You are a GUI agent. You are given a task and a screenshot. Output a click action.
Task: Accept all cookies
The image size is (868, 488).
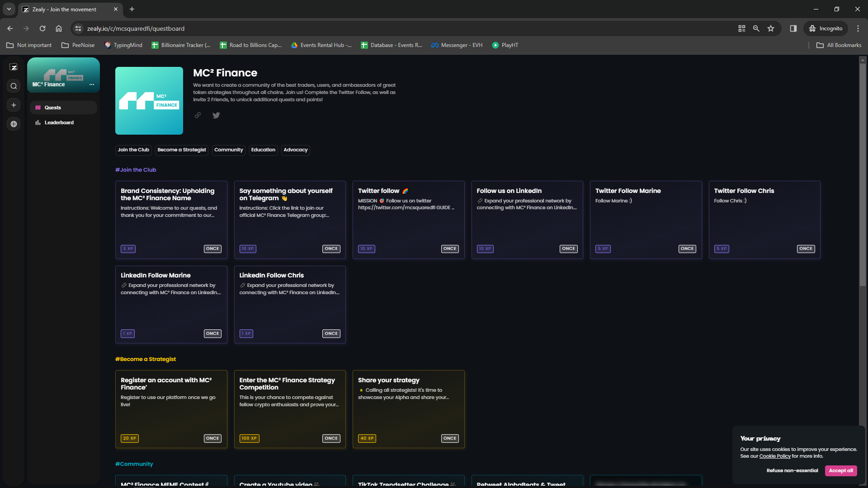tap(841, 470)
